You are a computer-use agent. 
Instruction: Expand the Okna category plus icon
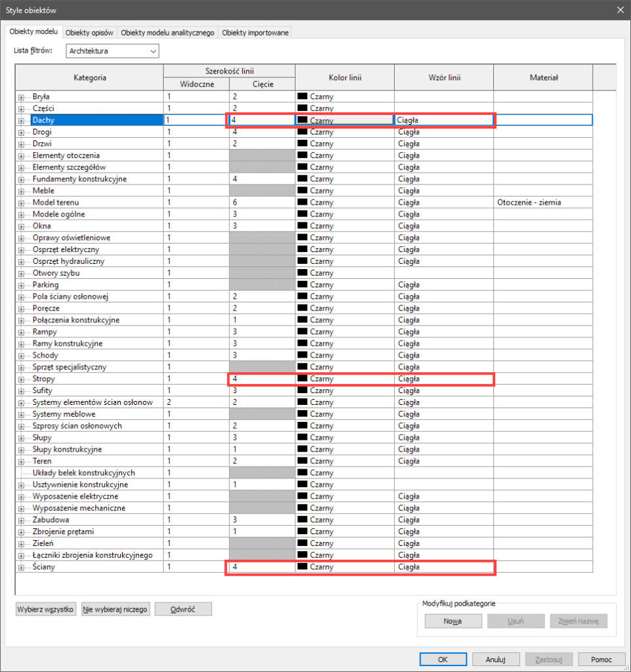click(x=21, y=226)
